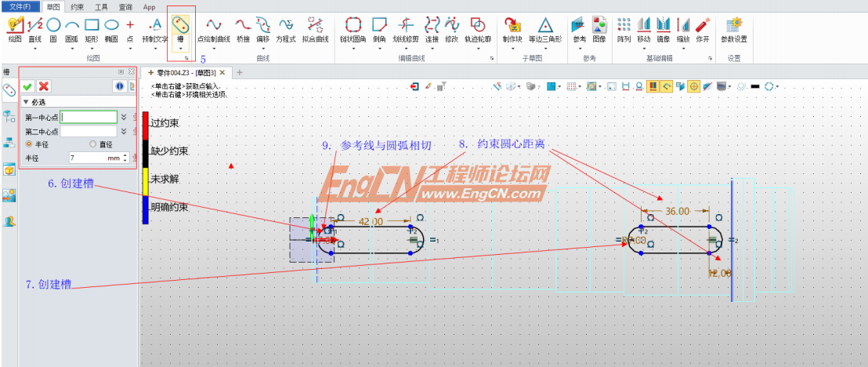This screenshot has height=367, width=868.
Task: Select the 轨迹轮廓 (Trace profile) tool
Action: coord(478,29)
